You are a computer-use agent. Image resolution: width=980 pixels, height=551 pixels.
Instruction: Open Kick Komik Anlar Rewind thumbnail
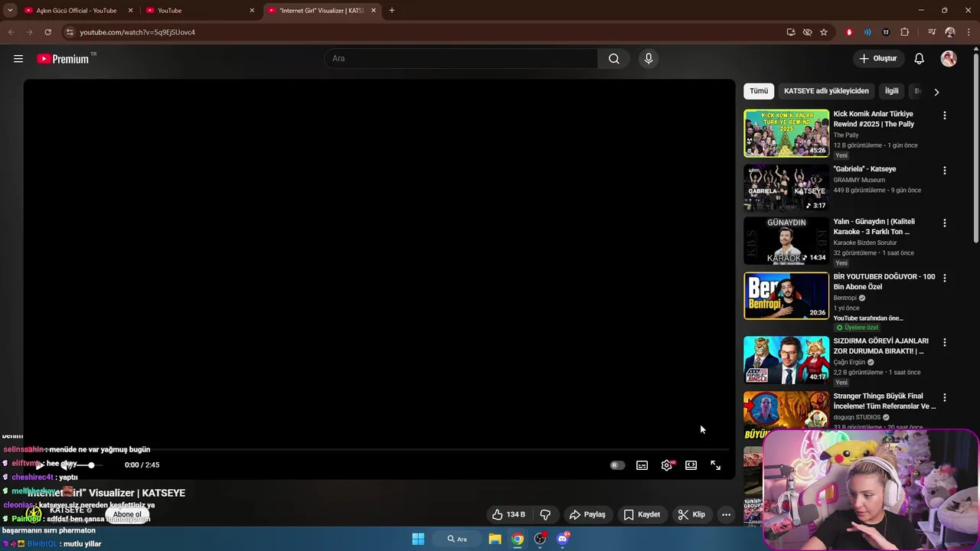786,133
